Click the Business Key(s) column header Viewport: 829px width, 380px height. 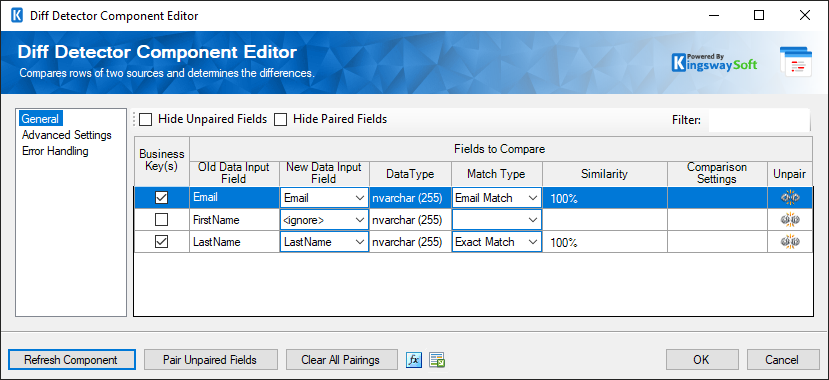(x=161, y=161)
